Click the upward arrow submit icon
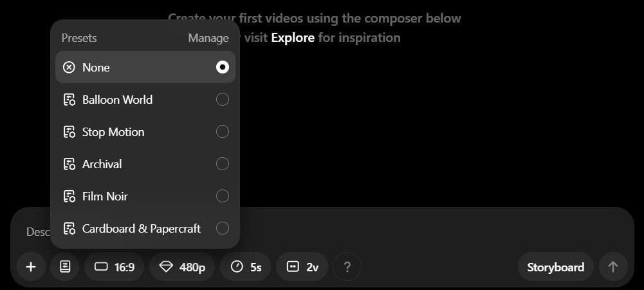This screenshot has height=290, width=644. pos(613,267)
